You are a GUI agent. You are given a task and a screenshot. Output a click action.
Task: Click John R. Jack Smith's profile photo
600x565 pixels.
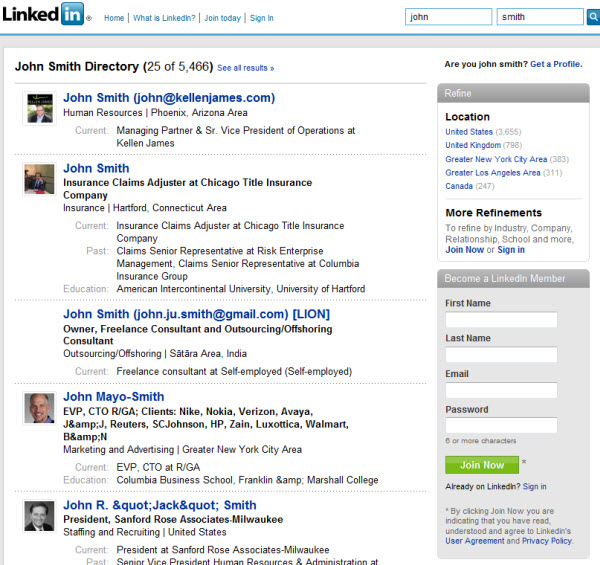tap(40, 516)
